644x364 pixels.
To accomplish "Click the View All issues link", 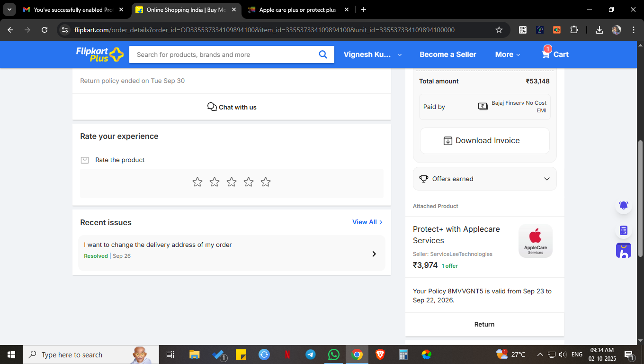I will (367, 222).
